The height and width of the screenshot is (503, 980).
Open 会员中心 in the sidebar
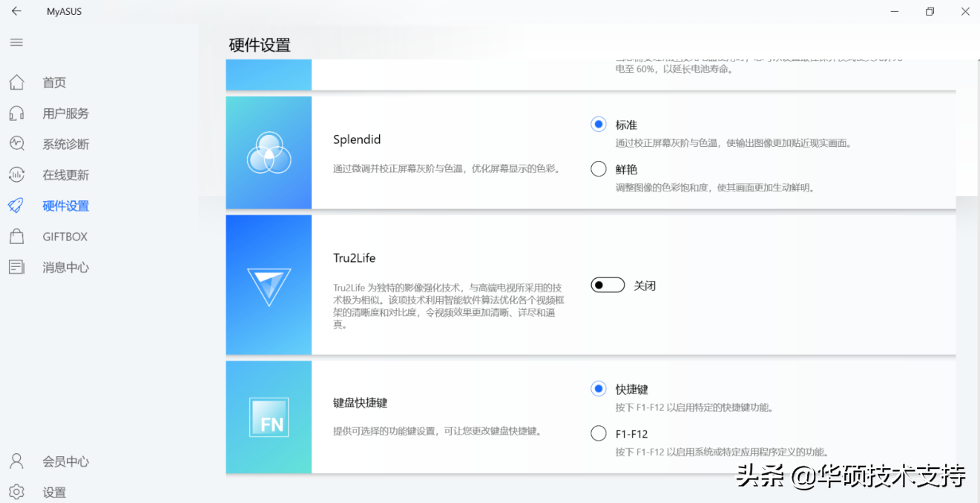point(66,461)
